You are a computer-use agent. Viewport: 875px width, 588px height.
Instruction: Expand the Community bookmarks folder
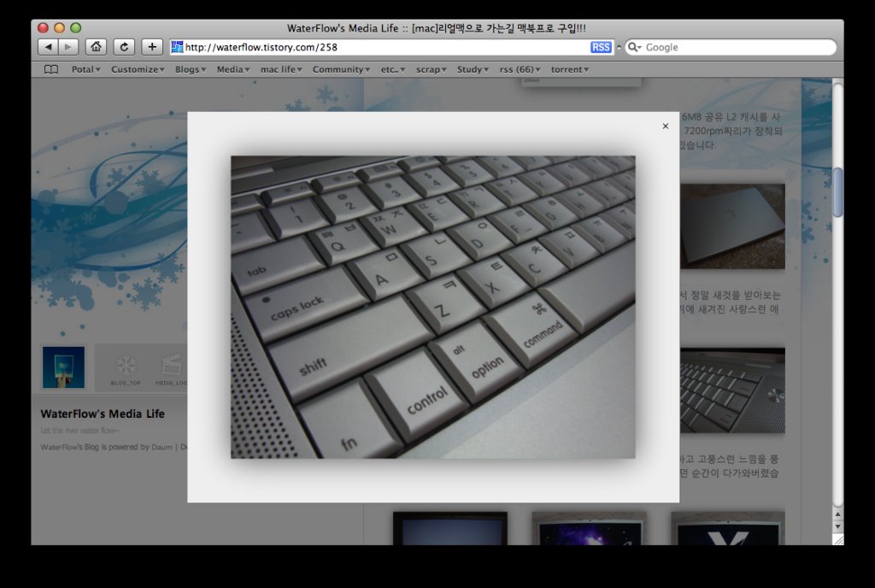(x=341, y=70)
